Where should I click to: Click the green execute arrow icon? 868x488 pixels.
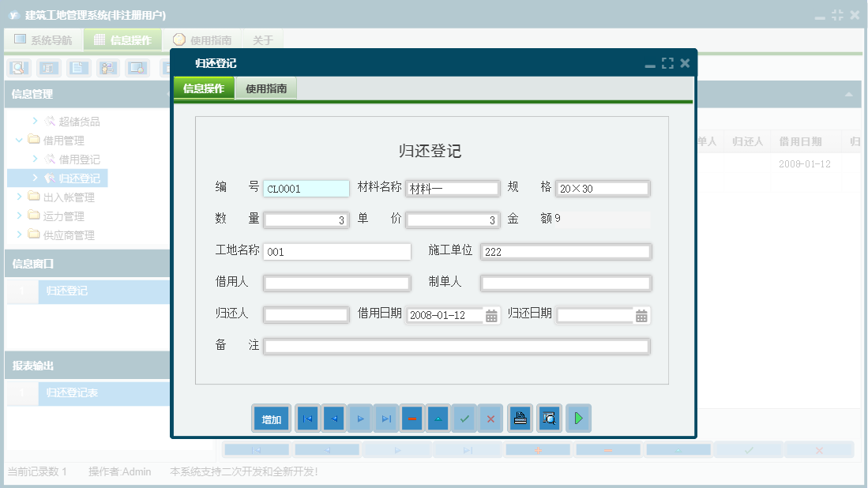pos(578,419)
